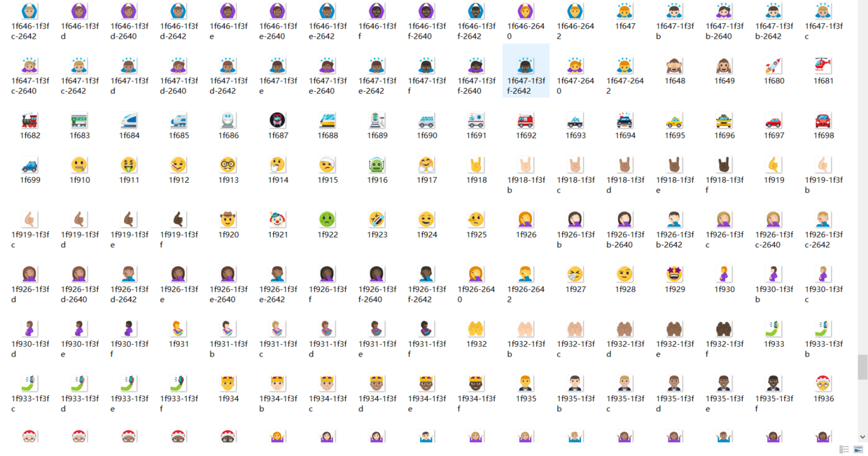
Task: Select the 1f923 rolling laughing face file
Action: click(x=377, y=226)
